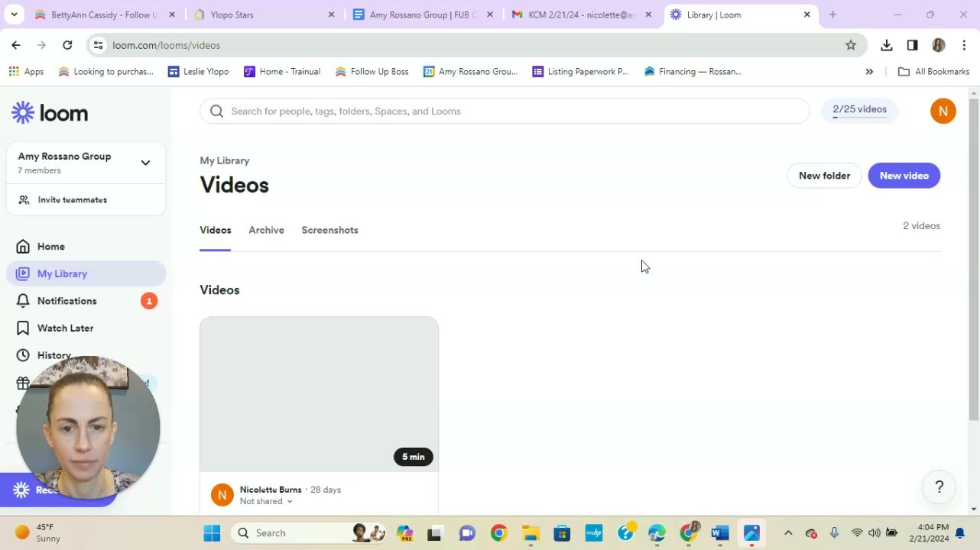The width and height of the screenshot is (980, 550).
Task: Go back in browser history
Action: pos(16,45)
